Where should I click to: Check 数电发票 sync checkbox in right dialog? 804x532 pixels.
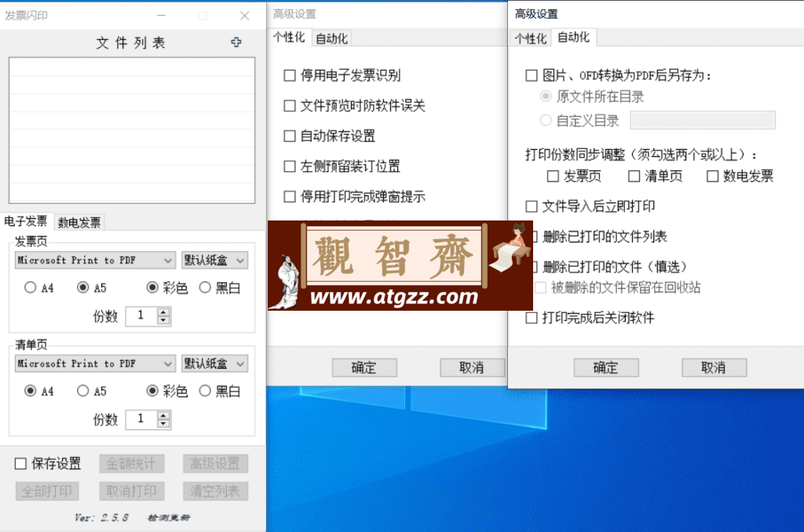[x=712, y=177]
